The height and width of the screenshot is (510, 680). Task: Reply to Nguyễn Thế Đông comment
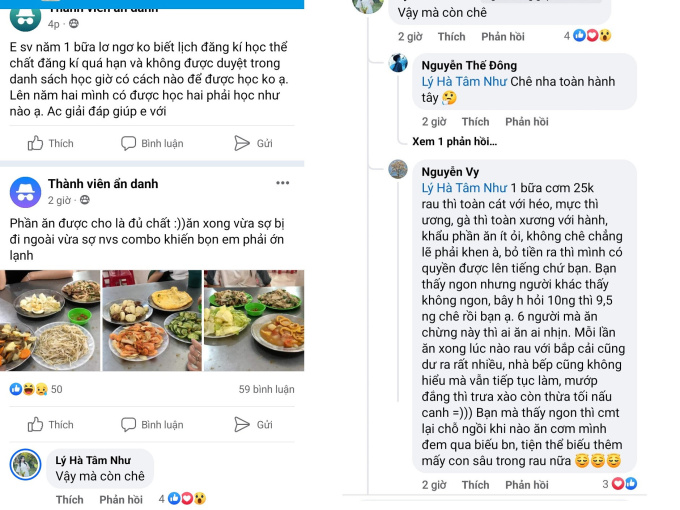pyautogui.click(x=527, y=121)
